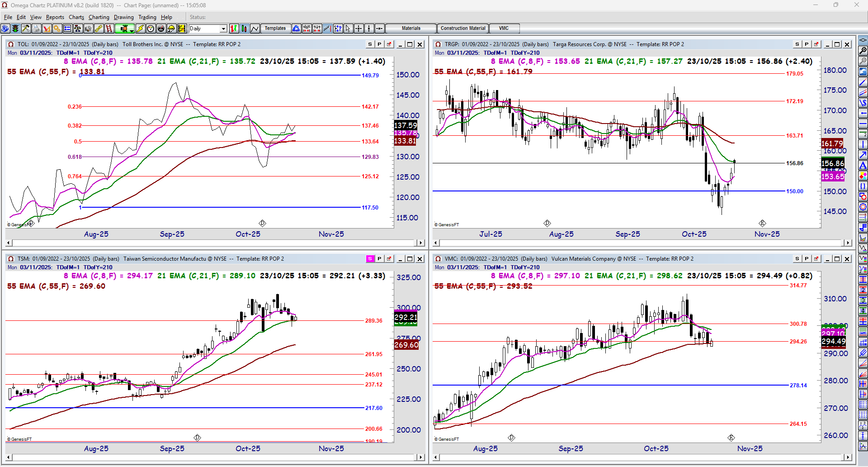Select the horizontal line drawing tool

[x=863, y=124]
